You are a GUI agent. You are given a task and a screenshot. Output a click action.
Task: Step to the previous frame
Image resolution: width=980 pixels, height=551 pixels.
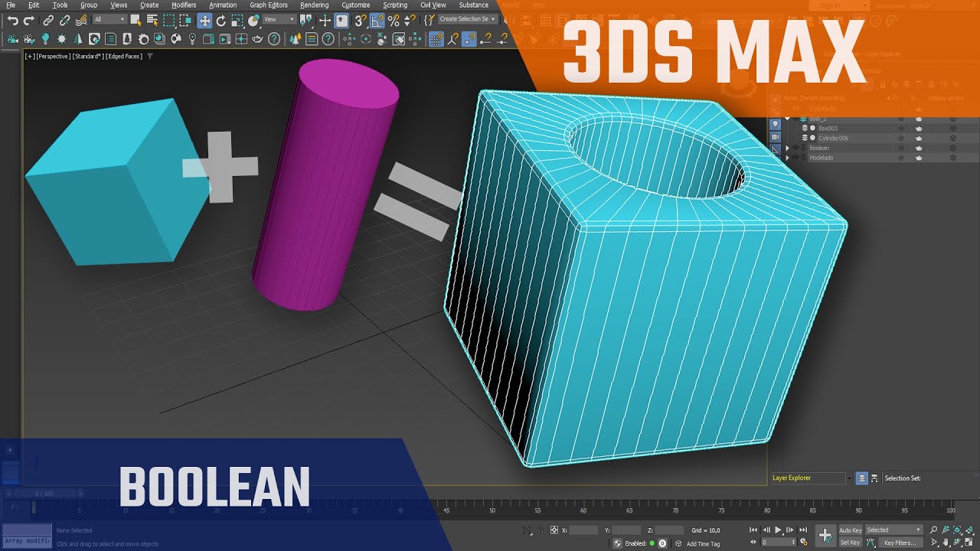tap(766, 530)
